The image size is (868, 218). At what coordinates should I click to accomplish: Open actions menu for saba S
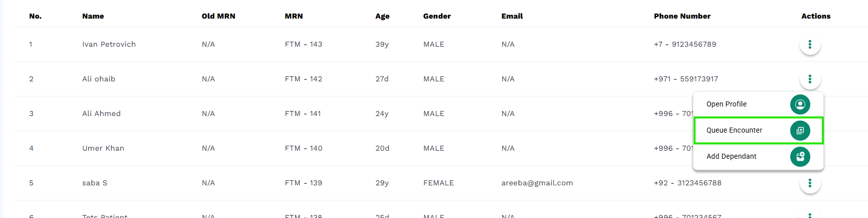[810, 183]
